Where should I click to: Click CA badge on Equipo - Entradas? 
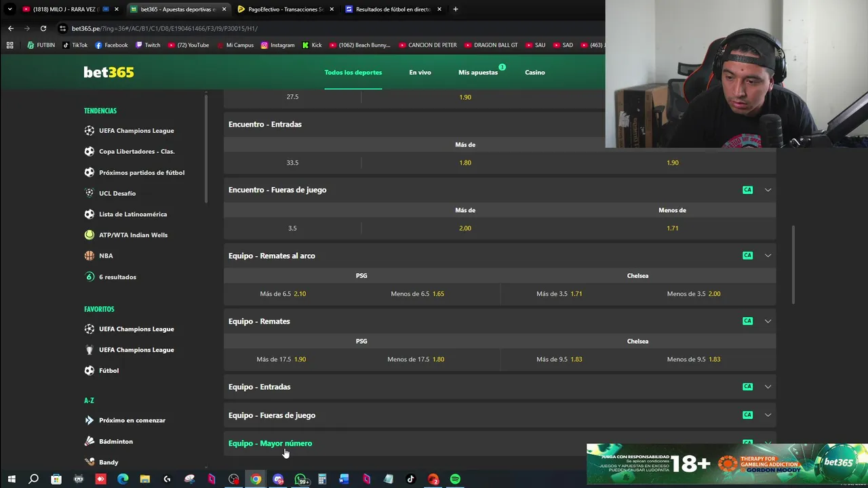[747, 387]
